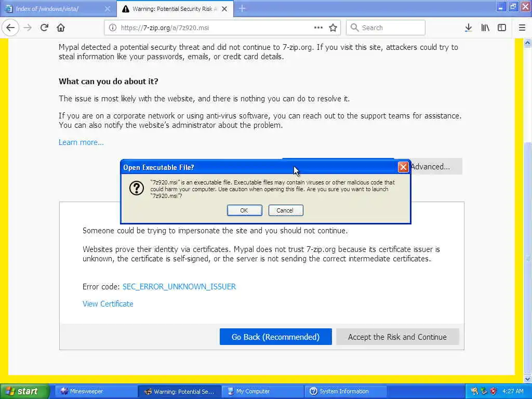Click Go Back (Recommended)
Image resolution: width=532 pixels, height=399 pixels.
click(275, 337)
